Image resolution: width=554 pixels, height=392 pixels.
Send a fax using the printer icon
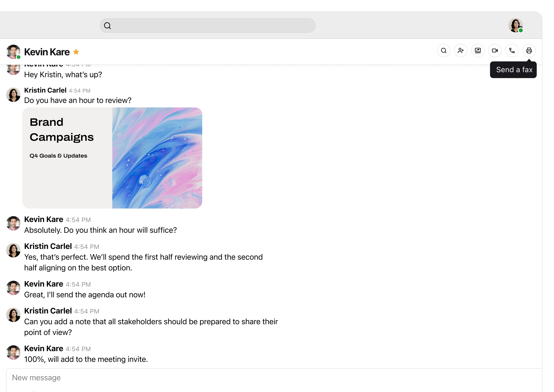pyautogui.click(x=529, y=51)
